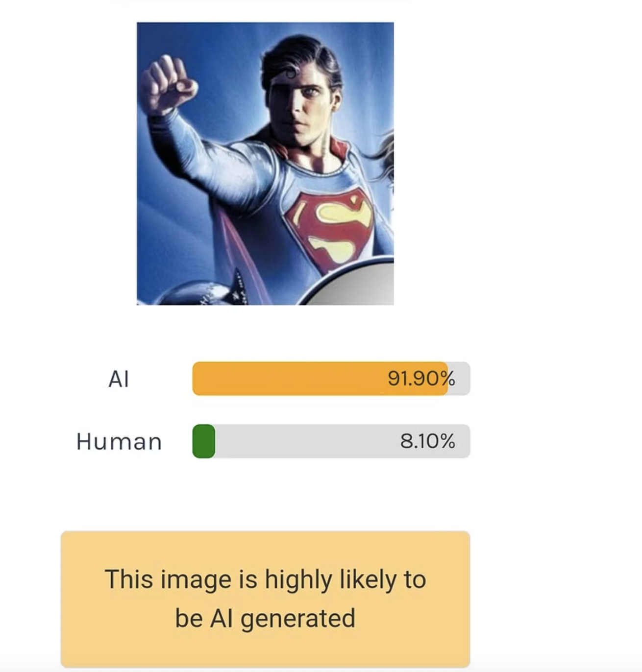Click the superhero image thumbnail

pyautogui.click(x=265, y=163)
